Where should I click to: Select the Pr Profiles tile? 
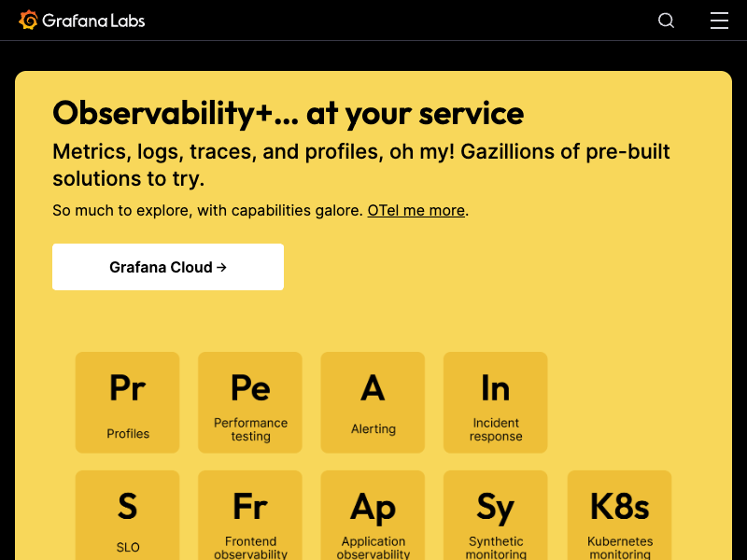pos(127,402)
